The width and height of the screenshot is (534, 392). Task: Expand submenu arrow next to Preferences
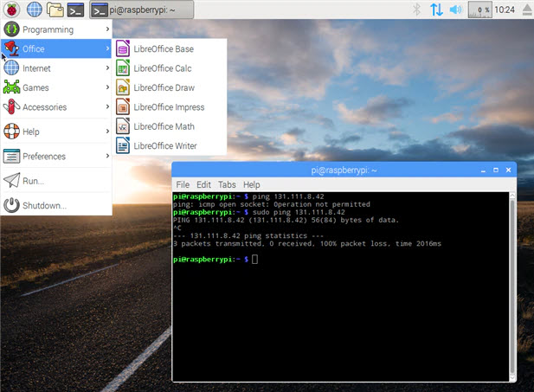(x=107, y=156)
